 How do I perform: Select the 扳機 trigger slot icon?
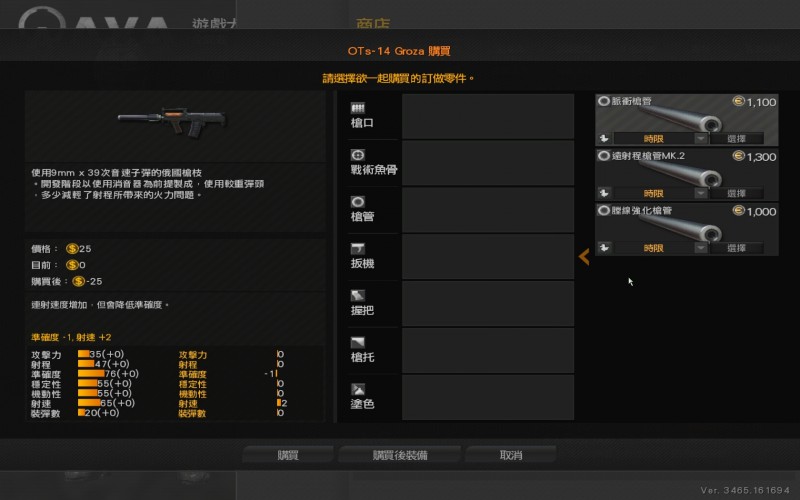(358, 248)
